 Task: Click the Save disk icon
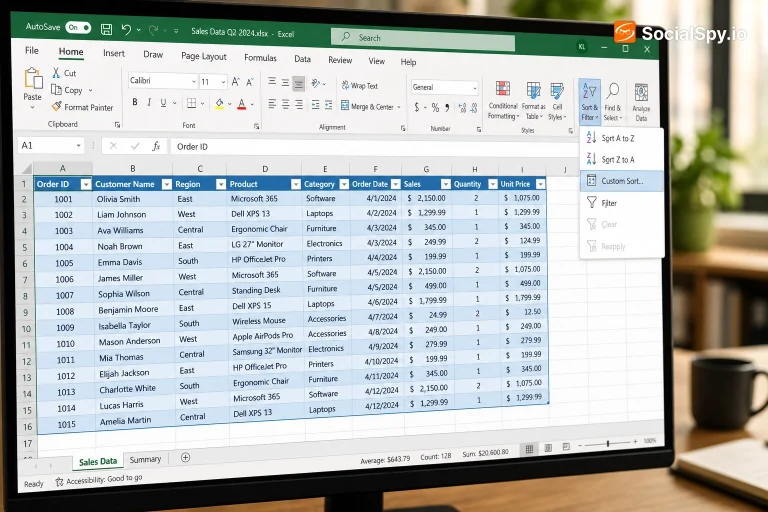click(106, 29)
